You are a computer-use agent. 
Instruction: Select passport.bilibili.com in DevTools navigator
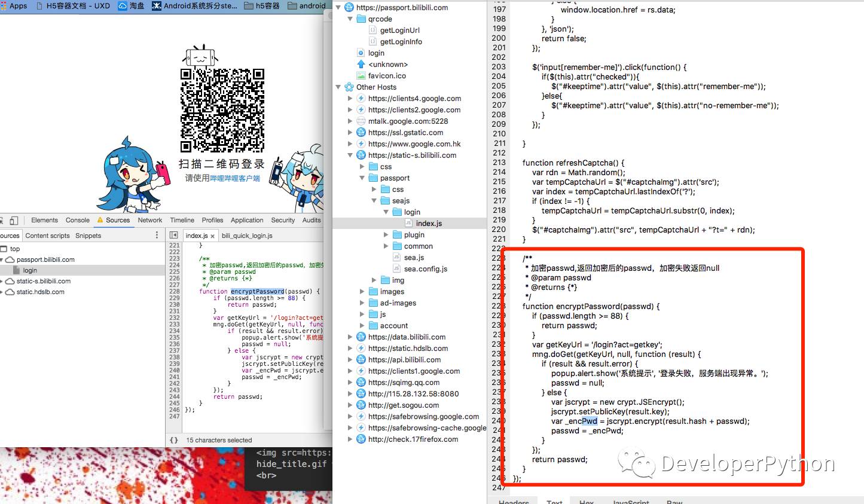click(45, 259)
